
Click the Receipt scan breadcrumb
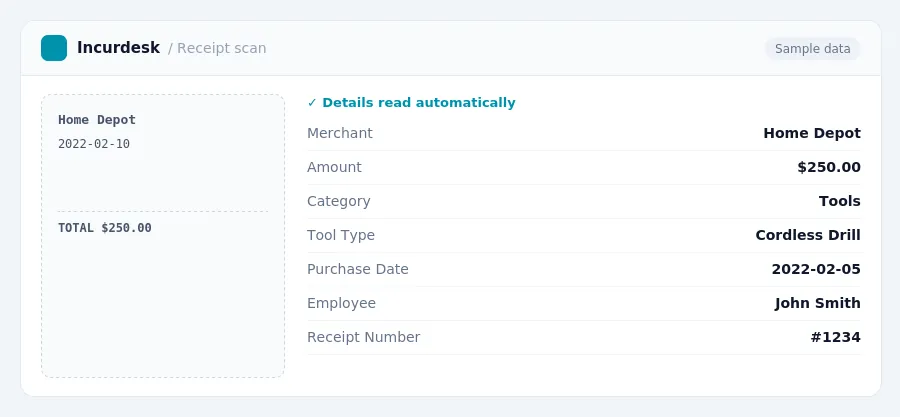click(222, 48)
